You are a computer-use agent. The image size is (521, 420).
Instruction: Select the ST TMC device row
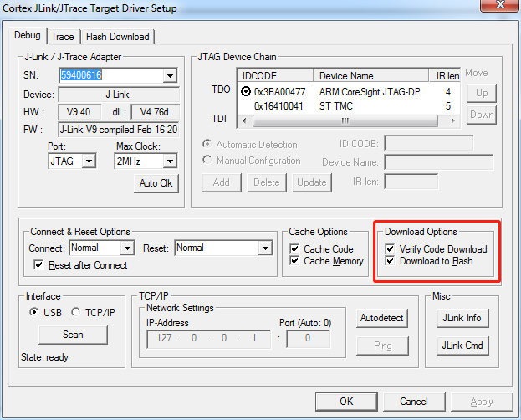click(349, 106)
